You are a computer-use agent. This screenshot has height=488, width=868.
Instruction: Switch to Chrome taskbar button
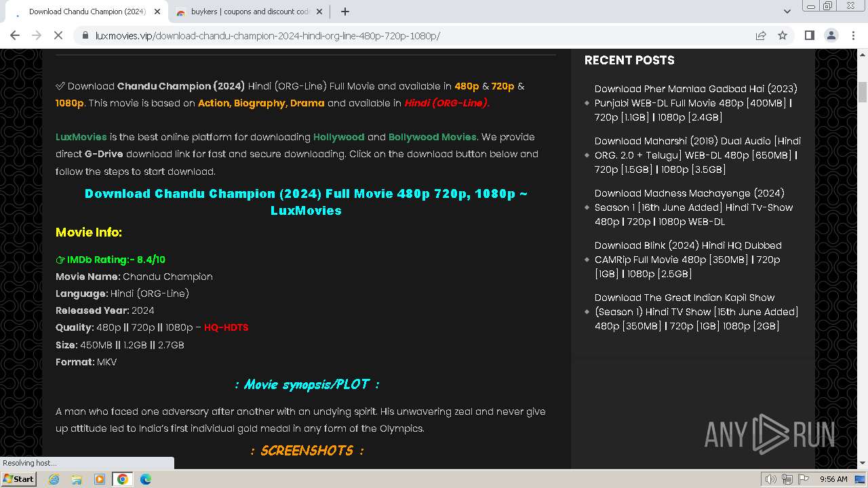coord(123,479)
